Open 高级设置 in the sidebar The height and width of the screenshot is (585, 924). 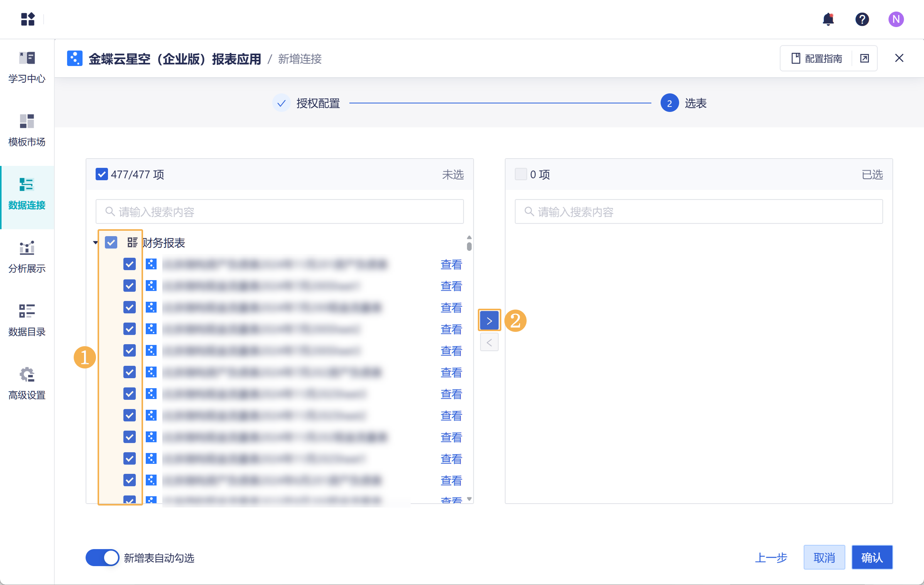pyautogui.click(x=27, y=384)
